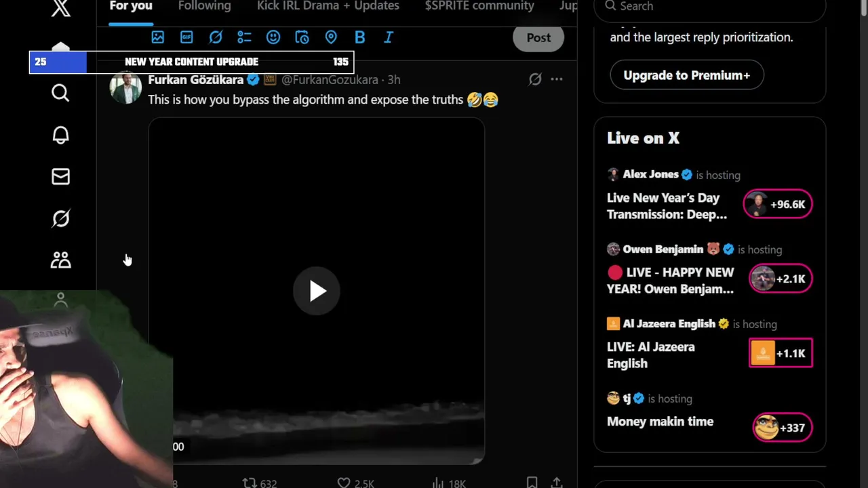The image size is (868, 488).
Task: Open Communities people icon in sidebar
Action: pos(60,260)
